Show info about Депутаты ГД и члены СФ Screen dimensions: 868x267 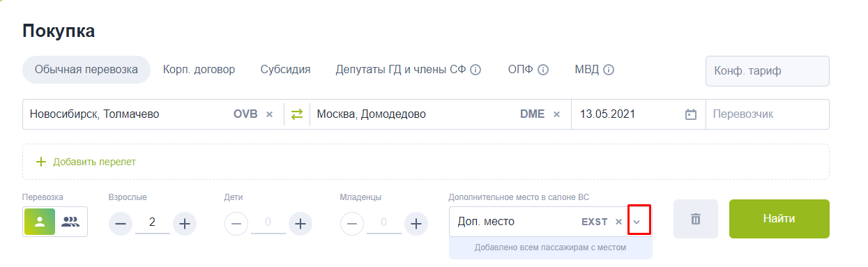[476, 70]
